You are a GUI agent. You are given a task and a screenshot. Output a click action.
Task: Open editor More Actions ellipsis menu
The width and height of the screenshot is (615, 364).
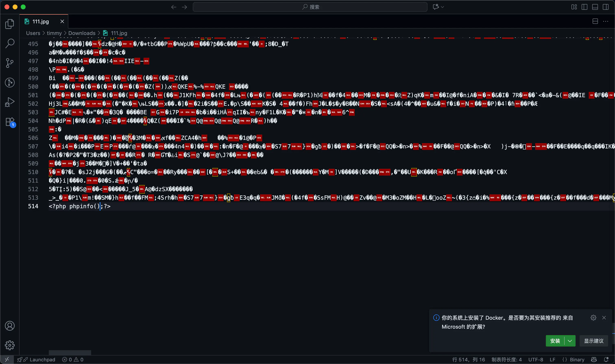click(x=605, y=21)
